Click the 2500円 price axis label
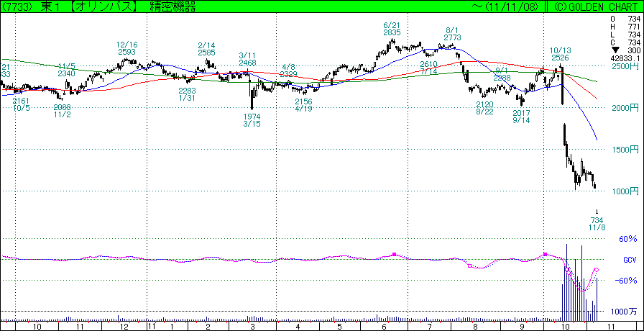This screenshot has height=331, width=644. click(x=625, y=66)
